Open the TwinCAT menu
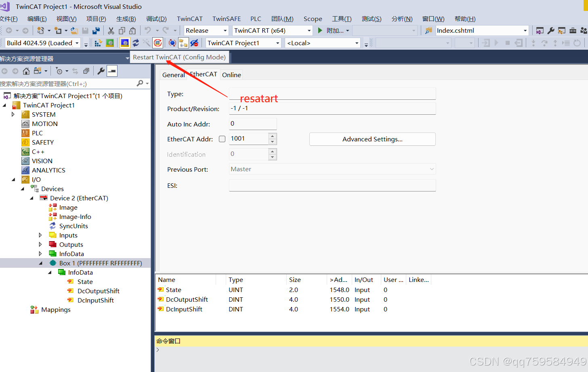588x372 pixels. pyautogui.click(x=189, y=19)
